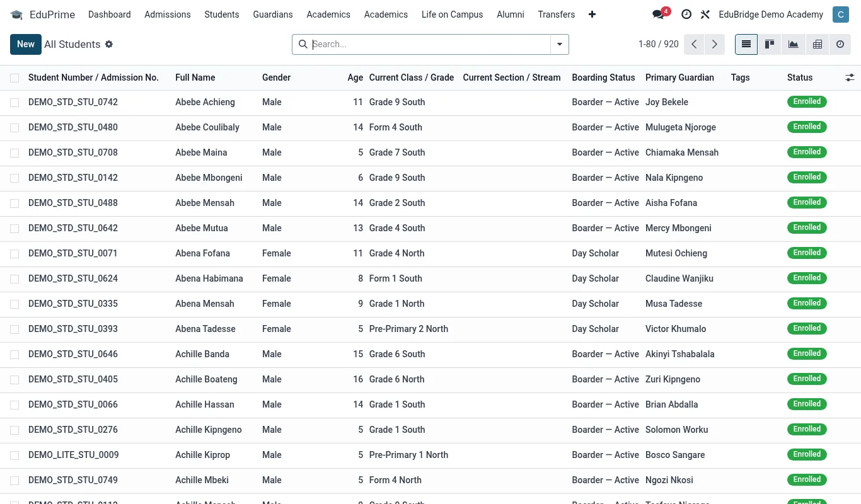Sort by Gender column header
The height and width of the screenshot is (504, 861).
click(x=276, y=77)
